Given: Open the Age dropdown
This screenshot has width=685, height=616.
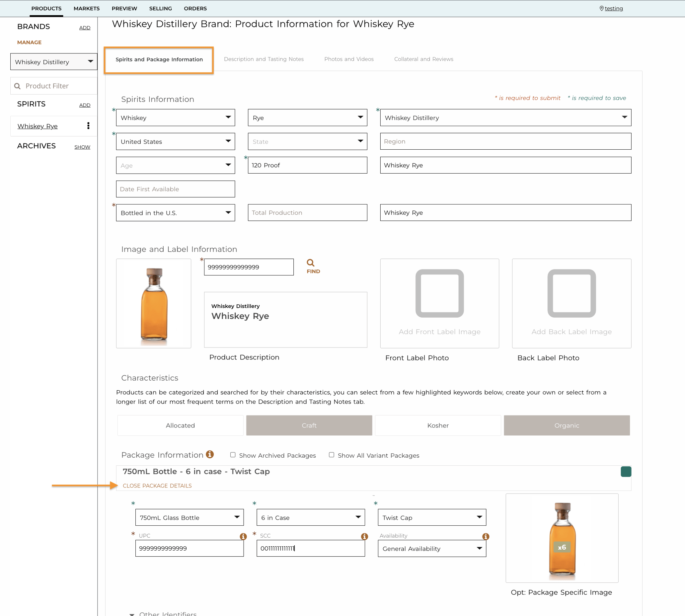Looking at the screenshot, I should coord(175,165).
